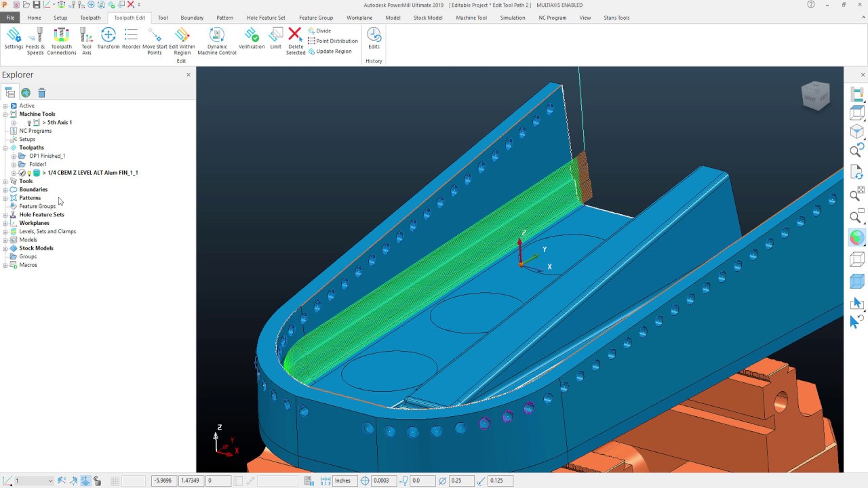The height and width of the screenshot is (488, 868).
Task: Click the tool diameter 0.25 field
Action: coord(462,481)
